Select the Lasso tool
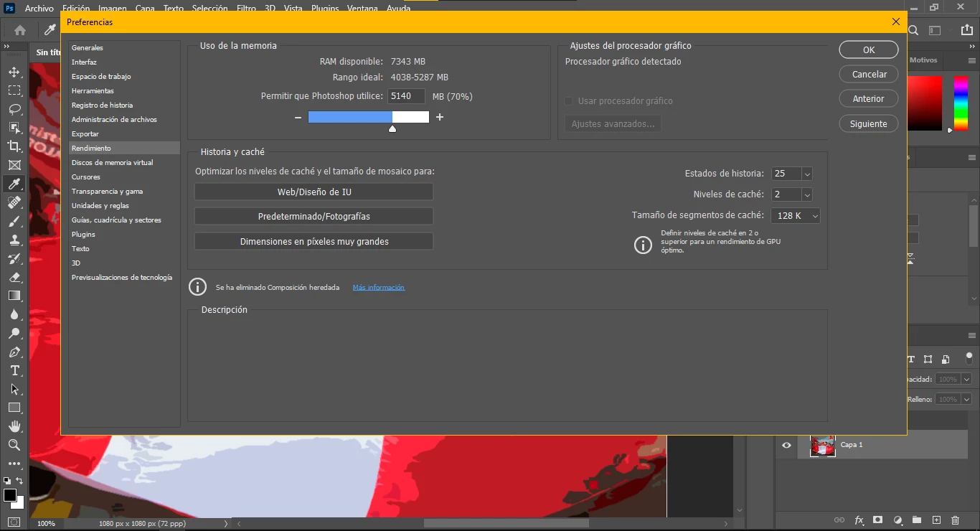The height and width of the screenshot is (531, 980). (x=14, y=109)
